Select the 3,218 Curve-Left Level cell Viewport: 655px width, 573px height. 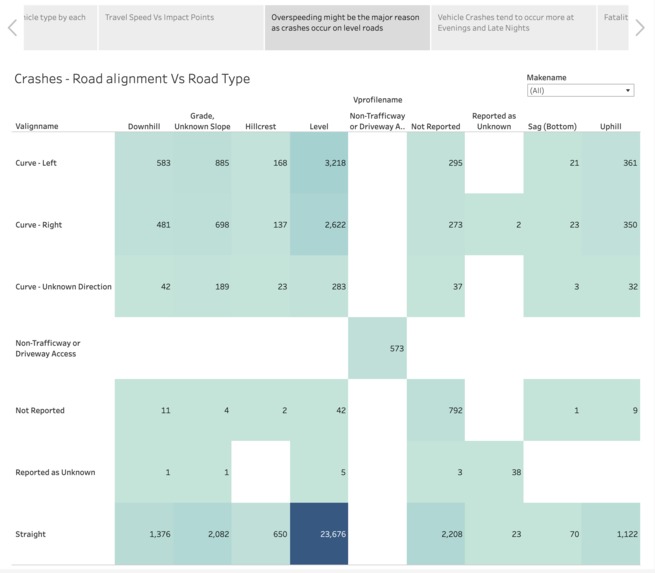[x=319, y=162]
